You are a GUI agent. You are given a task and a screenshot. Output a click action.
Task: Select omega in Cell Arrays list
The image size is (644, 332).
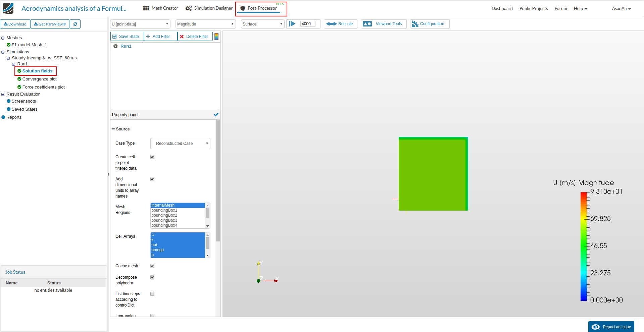(178, 250)
